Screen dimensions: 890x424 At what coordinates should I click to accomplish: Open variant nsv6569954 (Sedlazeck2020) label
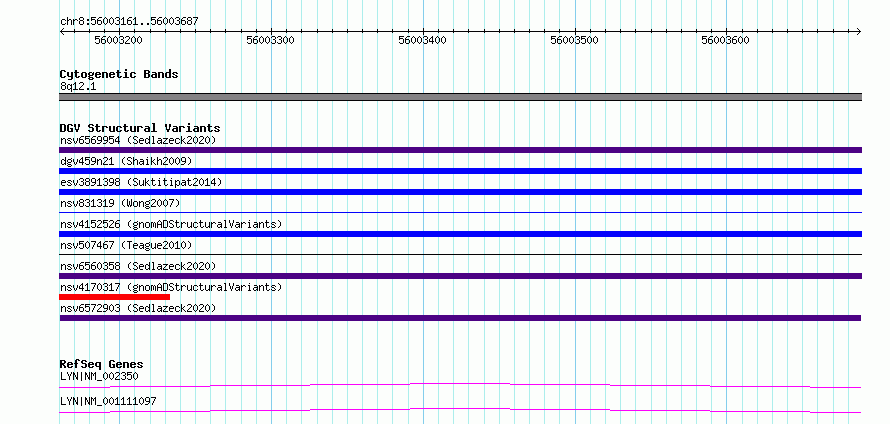point(138,140)
